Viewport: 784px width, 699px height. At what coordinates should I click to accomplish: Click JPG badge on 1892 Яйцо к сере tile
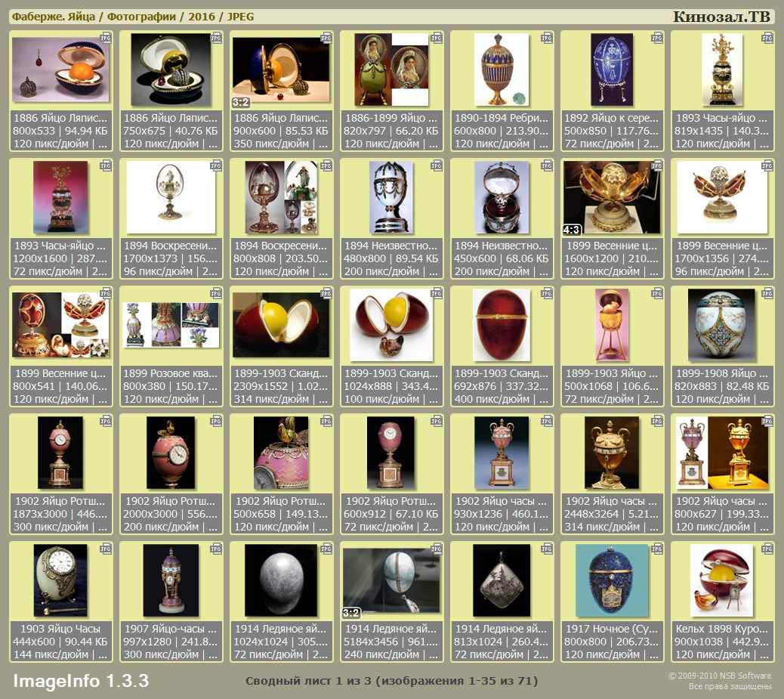(x=656, y=38)
